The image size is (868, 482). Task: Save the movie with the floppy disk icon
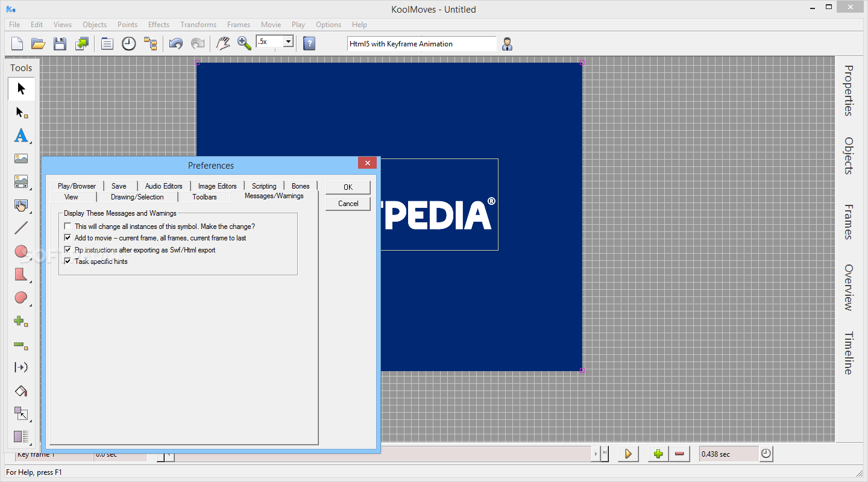pyautogui.click(x=60, y=43)
